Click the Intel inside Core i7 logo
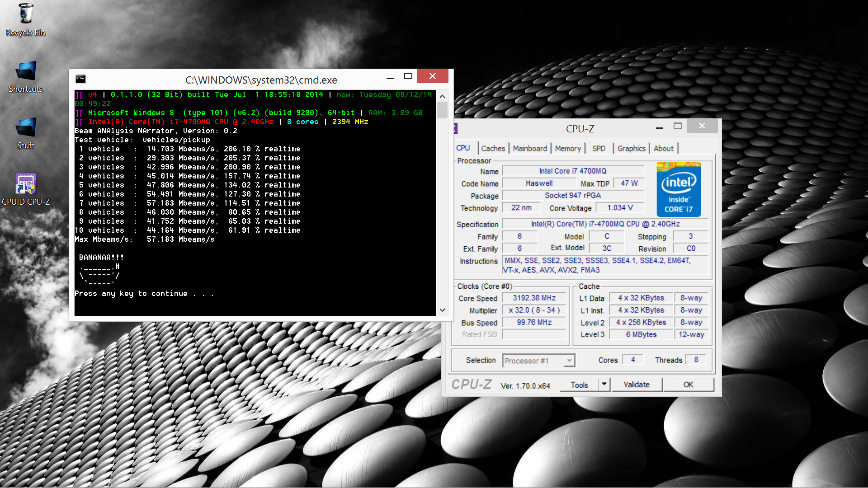Screen dimensions: 868x488 (679, 189)
